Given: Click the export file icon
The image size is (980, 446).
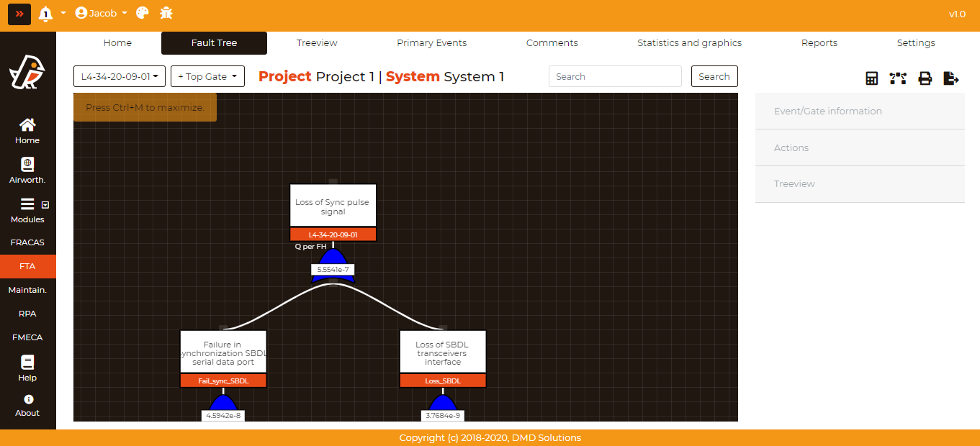Looking at the screenshot, I should click(951, 78).
